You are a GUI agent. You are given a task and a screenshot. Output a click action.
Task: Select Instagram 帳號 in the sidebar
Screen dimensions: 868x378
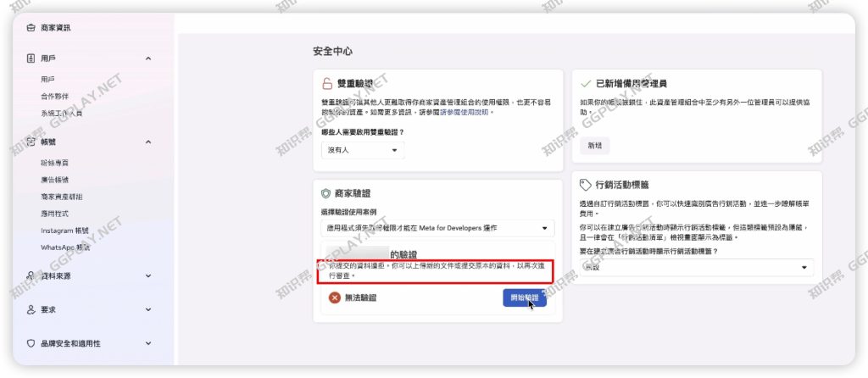click(64, 231)
